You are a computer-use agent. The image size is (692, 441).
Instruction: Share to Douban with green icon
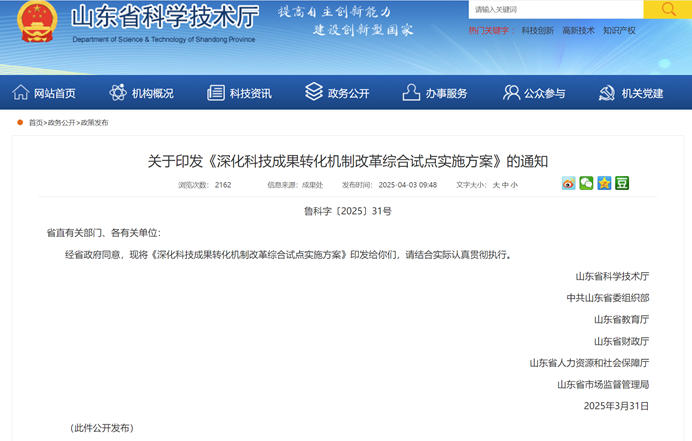coord(622,183)
